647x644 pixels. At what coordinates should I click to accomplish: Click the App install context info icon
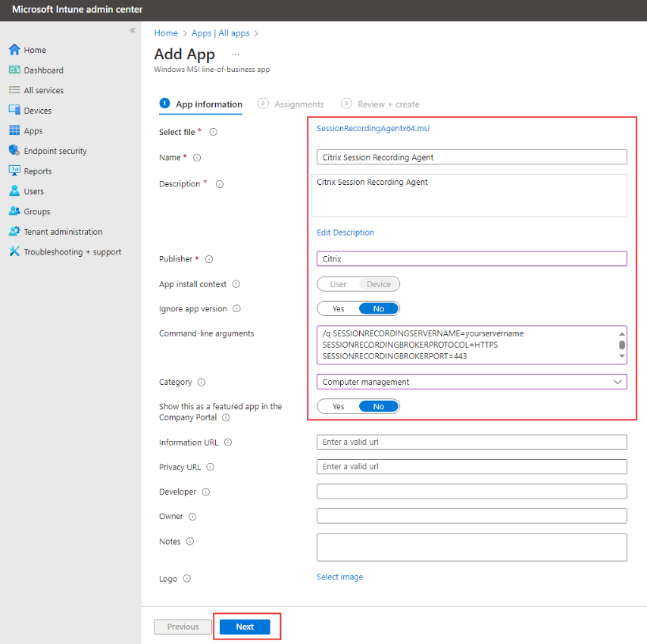236,284
